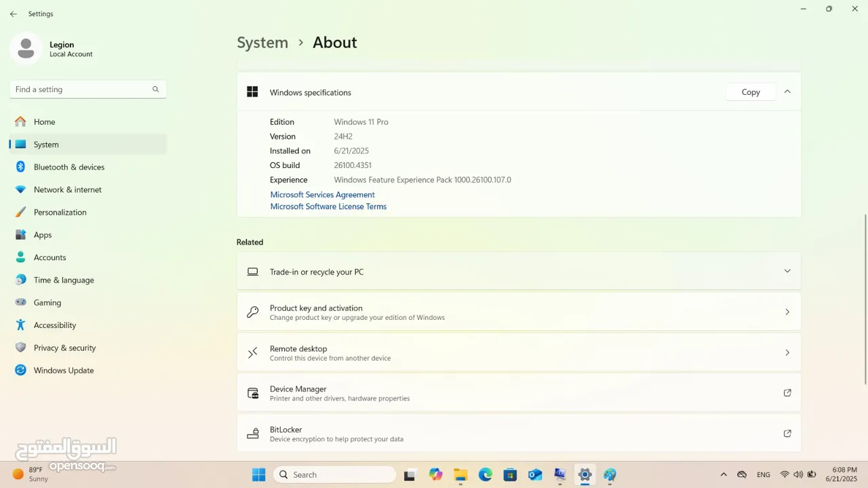Click the taskbar Search box
The height and width of the screenshot is (488, 868).
coord(334,474)
